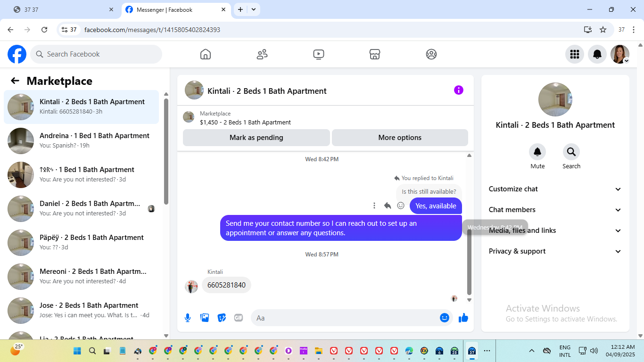Expand the Chat members section
This screenshot has height=362, width=644.
[555, 210]
